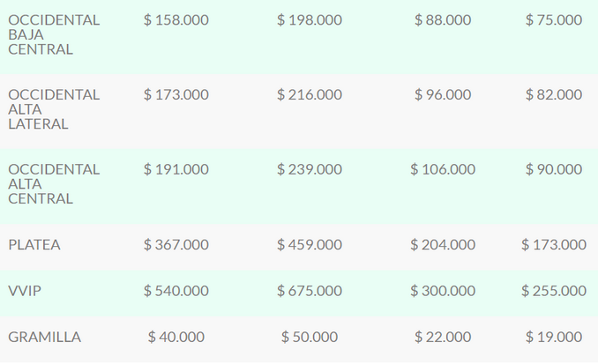Click the OCCIDENTAL BAJA CENTRAL row label
This screenshot has width=598, height=364.
(53, 34)
